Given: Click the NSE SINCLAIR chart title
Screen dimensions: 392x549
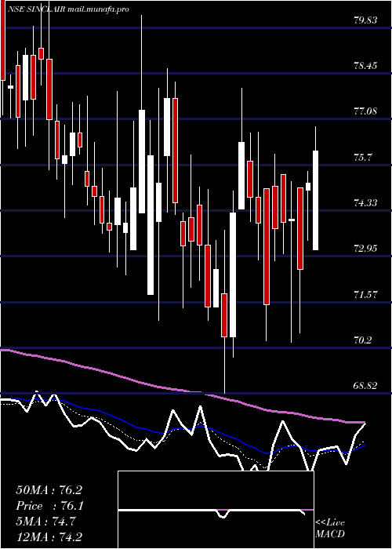Looking at the screenshot, I should click(68, 9).
